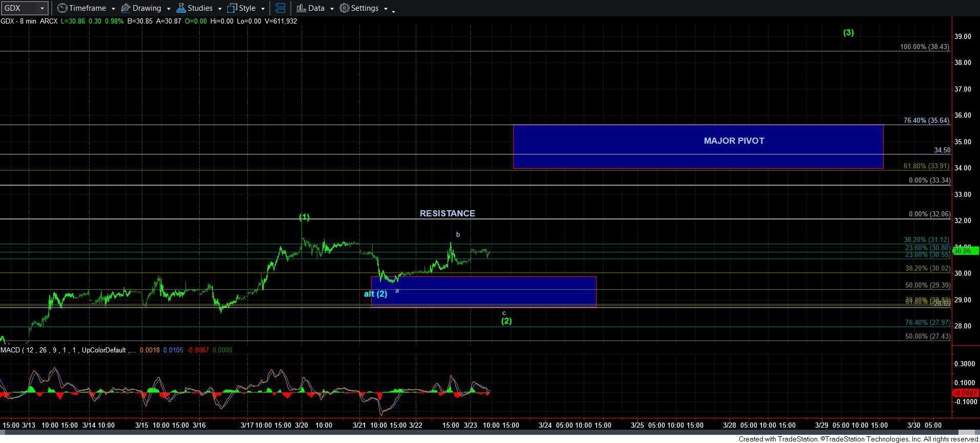Expand the Studies dropdown arrow

click(x=220, y=9)
